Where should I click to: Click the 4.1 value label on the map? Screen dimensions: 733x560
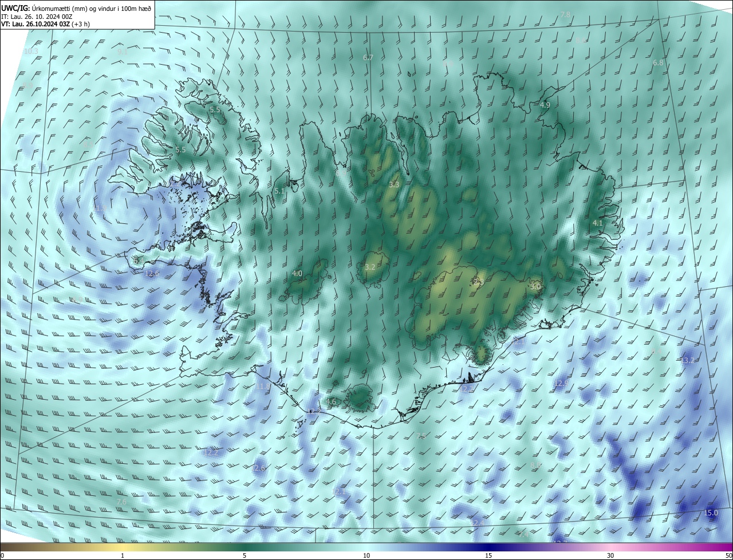(598, 223)
